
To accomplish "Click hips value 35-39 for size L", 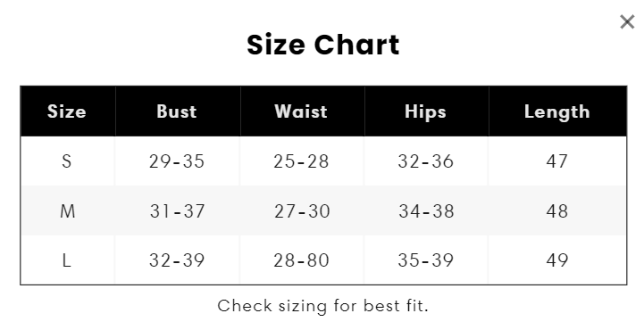I will (x=425, y=260).
